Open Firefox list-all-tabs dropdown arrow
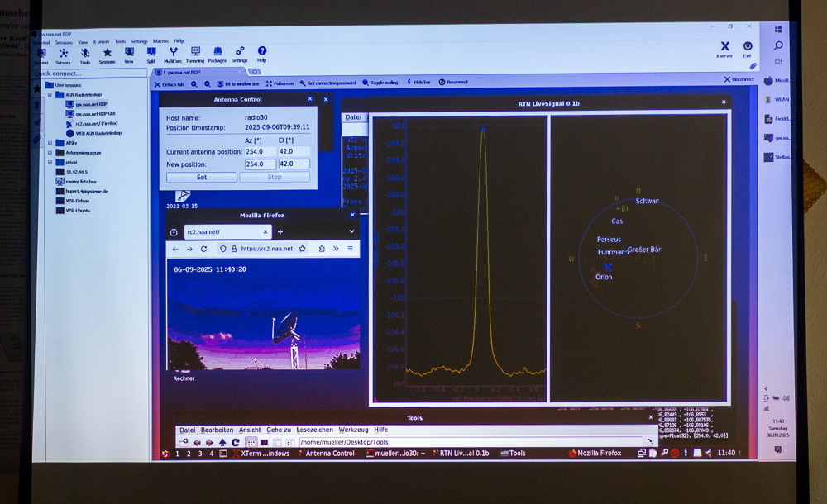 (351, 231)
